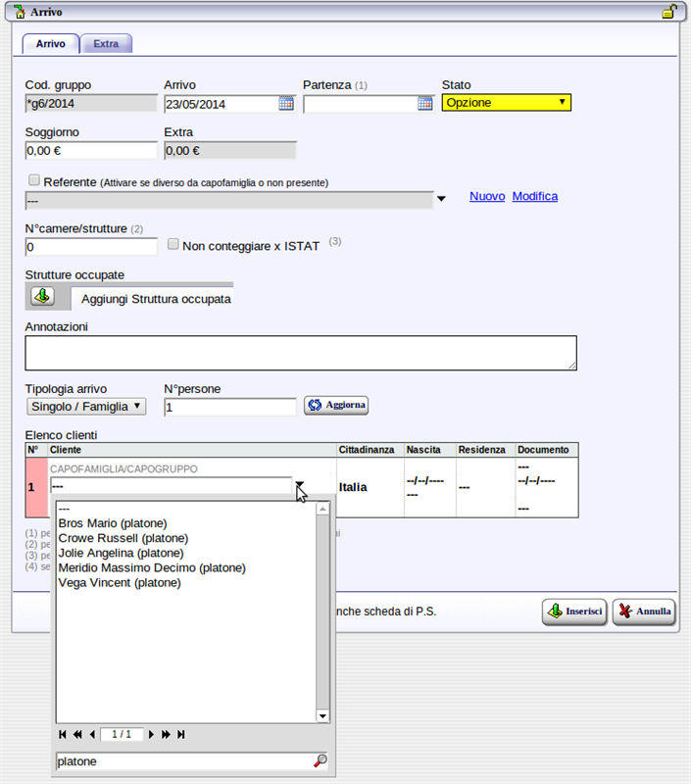Open the Partenza date calendar picker

point(425,103)
